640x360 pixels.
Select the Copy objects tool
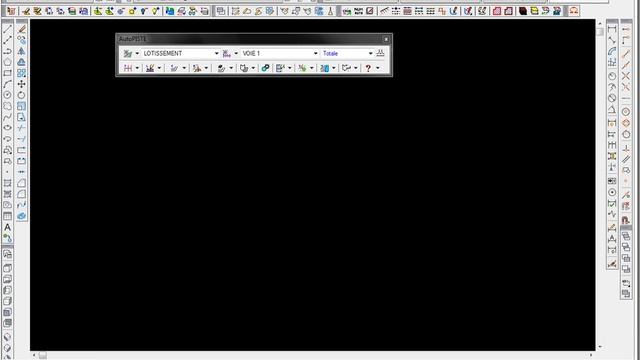[22, 40]
